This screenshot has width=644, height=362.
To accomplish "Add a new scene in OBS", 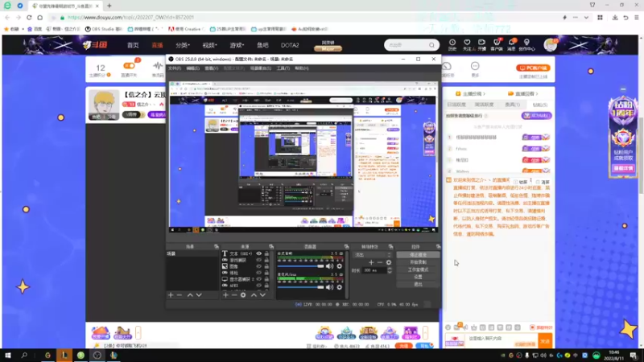I will click(x=171, y=295).
